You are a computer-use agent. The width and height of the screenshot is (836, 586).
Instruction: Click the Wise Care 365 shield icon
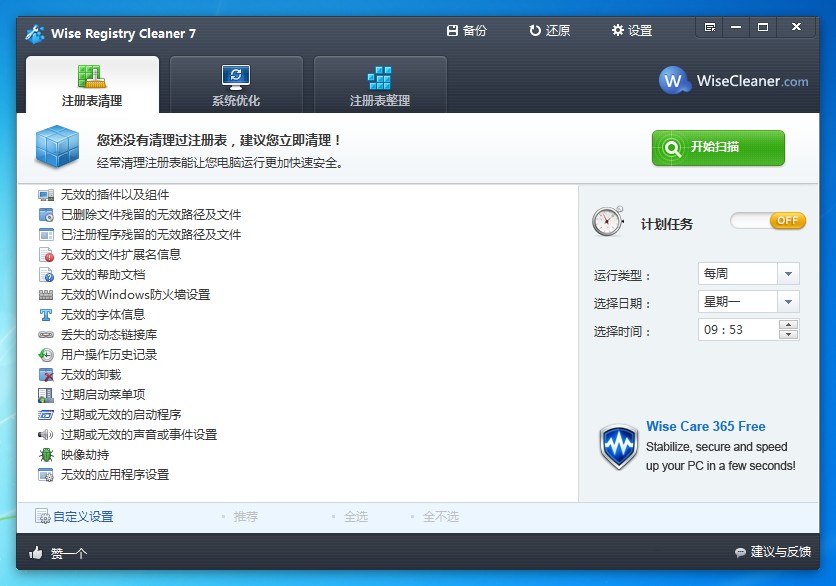(618, 447)
